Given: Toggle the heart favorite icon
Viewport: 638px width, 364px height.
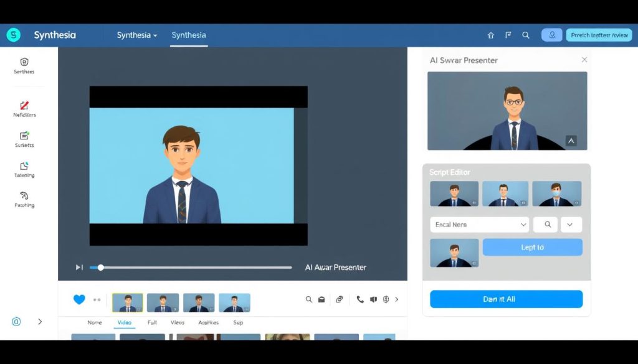Looking at the screenshot, I should point(79,299).
